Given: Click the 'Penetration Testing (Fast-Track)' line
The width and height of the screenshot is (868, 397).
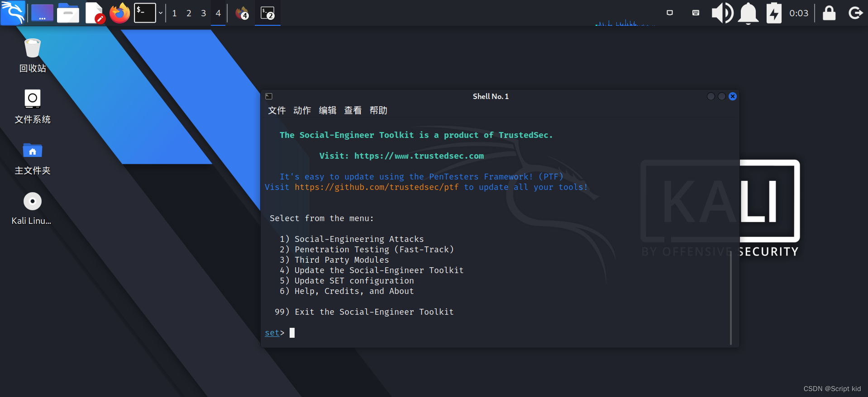Looking at the screenshot, I should coord(367,250).
